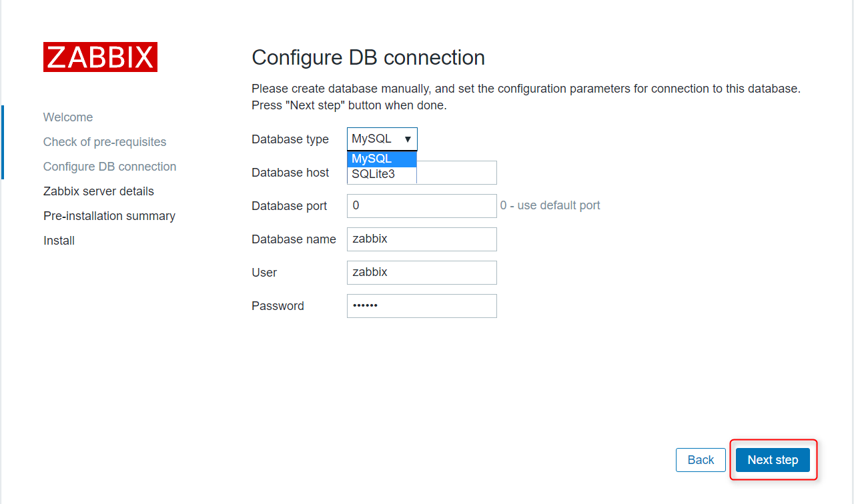Click the User input field

click(x=422, y=273)
